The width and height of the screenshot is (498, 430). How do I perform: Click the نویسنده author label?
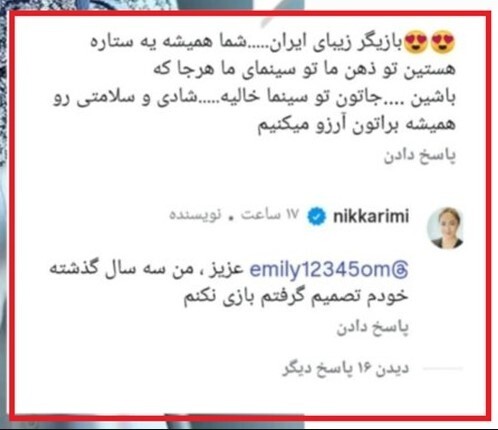coord(195,215)
